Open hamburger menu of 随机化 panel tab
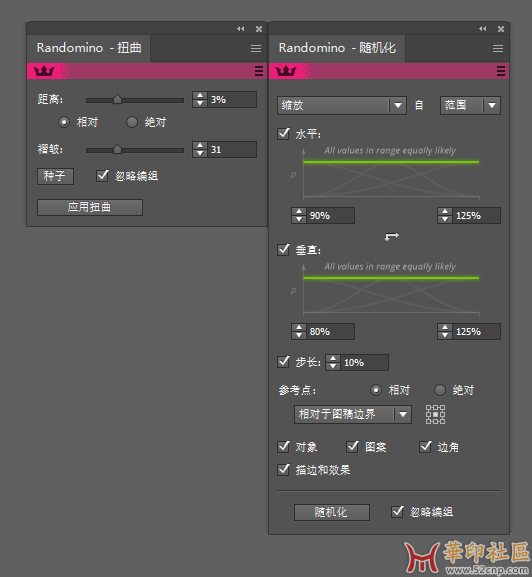 (498, 48)
